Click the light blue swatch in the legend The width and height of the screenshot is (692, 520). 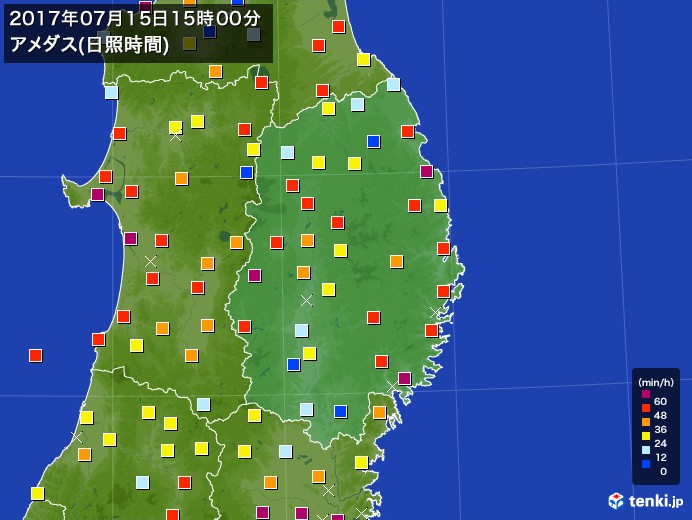646,450
